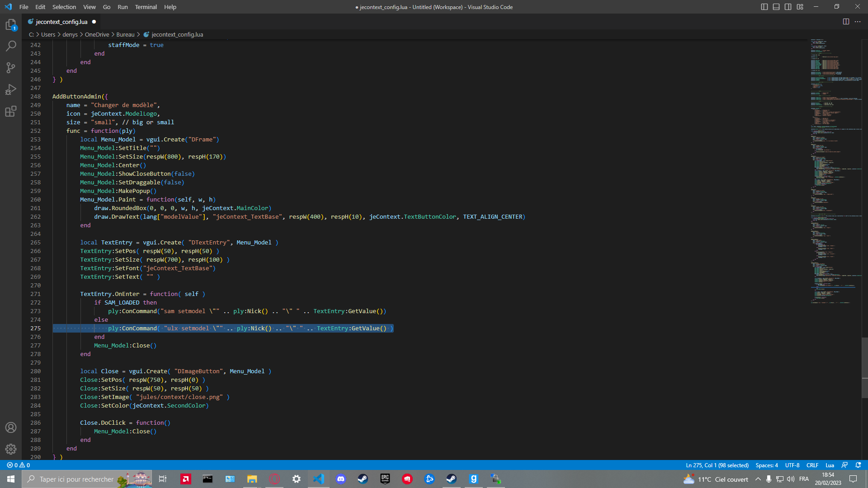
Task: Open the View menu
Action: point(90,7)
